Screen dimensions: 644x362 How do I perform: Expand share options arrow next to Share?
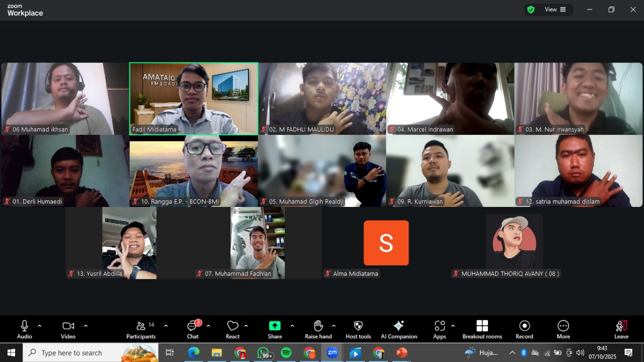coord(292,326)
